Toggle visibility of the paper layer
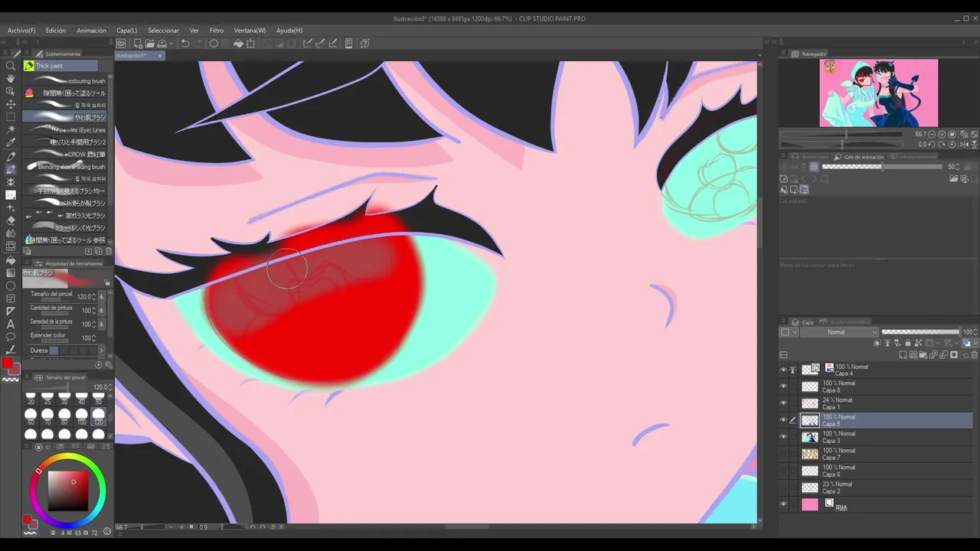The width and height of the screenshot is (980, 551). tap(783, 504)
